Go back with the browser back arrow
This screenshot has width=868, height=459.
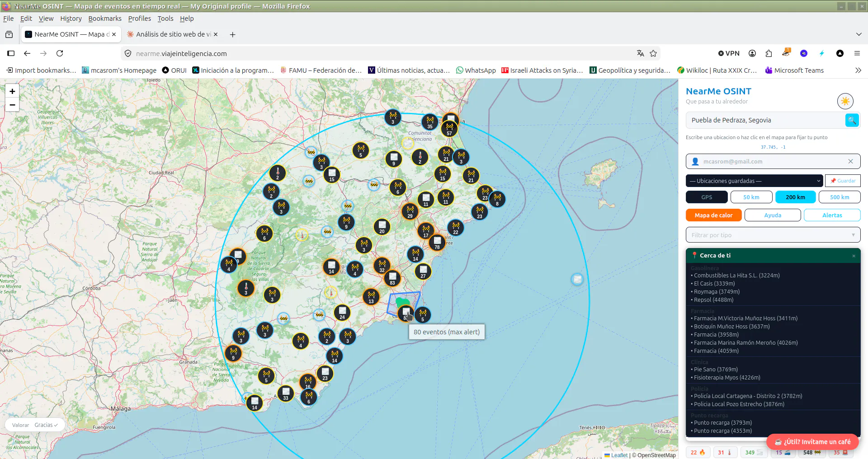(x=27, y=53)
